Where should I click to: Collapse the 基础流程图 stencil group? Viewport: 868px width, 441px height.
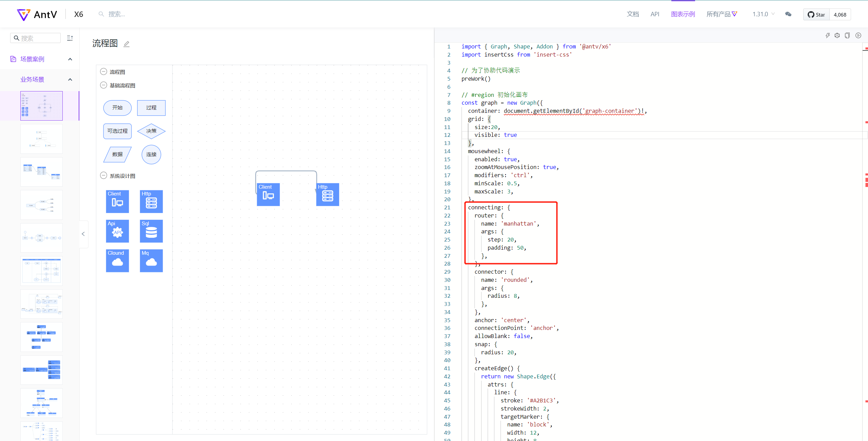[103, 85]
